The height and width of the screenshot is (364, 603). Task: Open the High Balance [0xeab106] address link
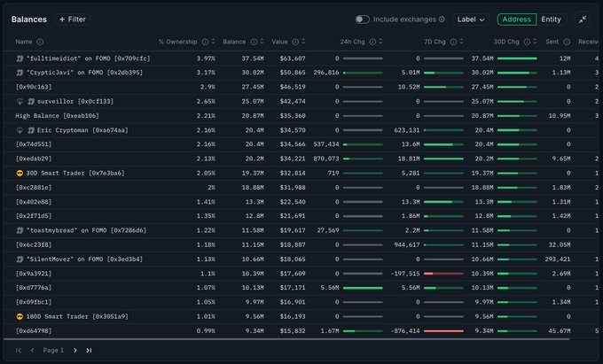[x=58, y=115]
